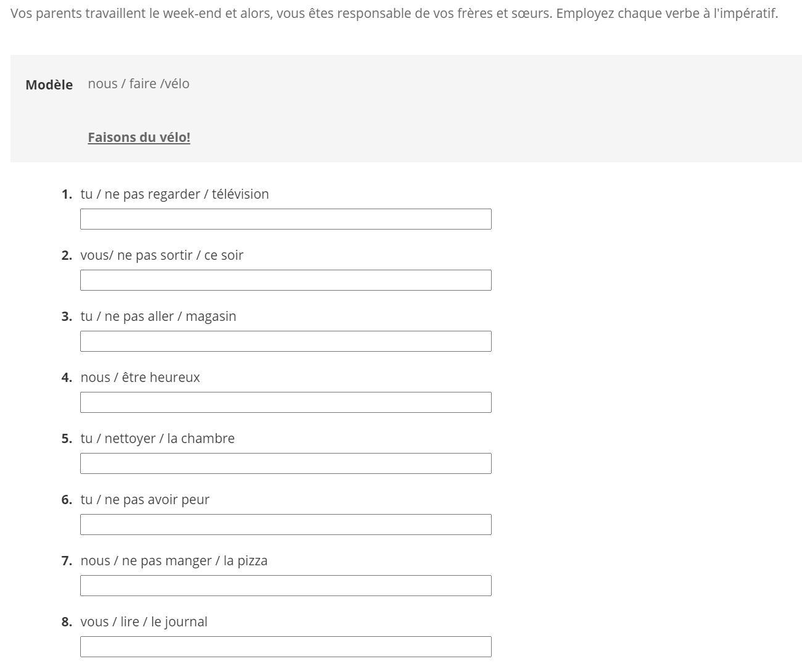
Task: Click the instruction sentence starting 'Vos parents travaillent'
Action: tap(394, 13)
